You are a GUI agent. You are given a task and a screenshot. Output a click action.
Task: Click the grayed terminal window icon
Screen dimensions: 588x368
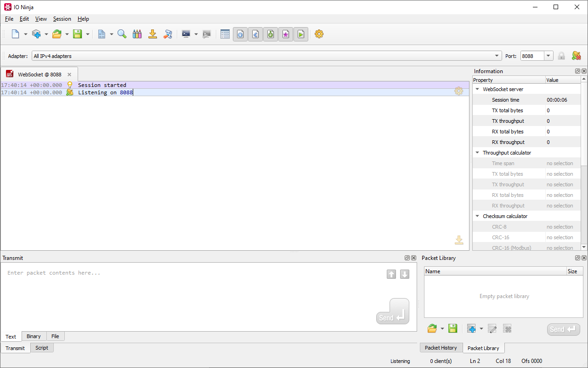point(207,34)
